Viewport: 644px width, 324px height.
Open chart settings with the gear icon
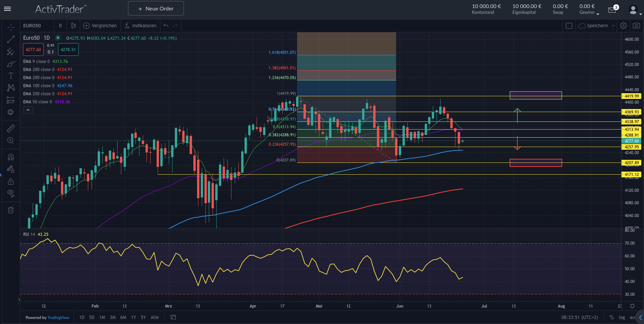coord(623,26)
